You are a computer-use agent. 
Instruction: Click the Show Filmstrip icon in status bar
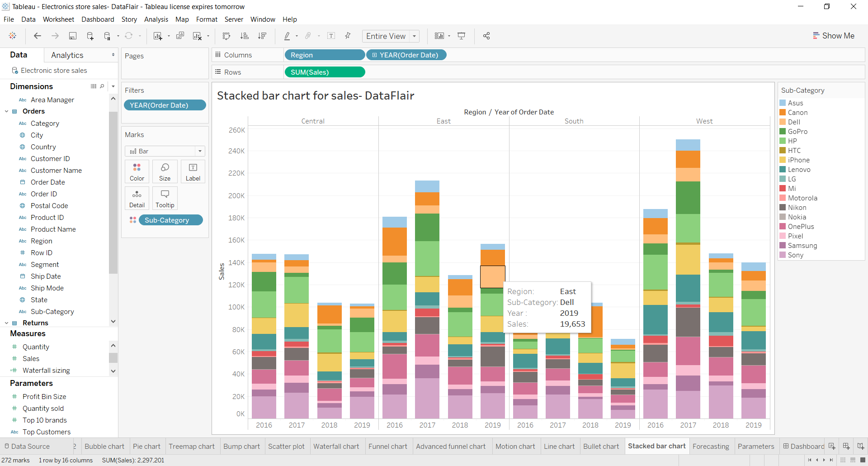click(x=853, y=460)
